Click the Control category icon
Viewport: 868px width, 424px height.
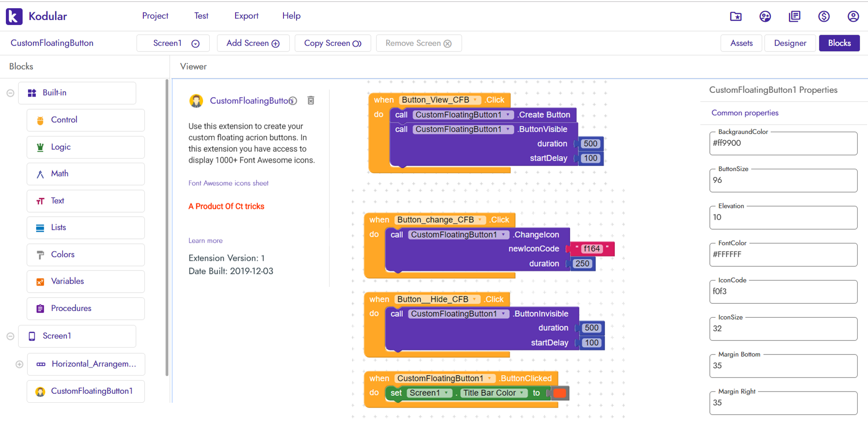pyautogui.click(x=40, y=120)
